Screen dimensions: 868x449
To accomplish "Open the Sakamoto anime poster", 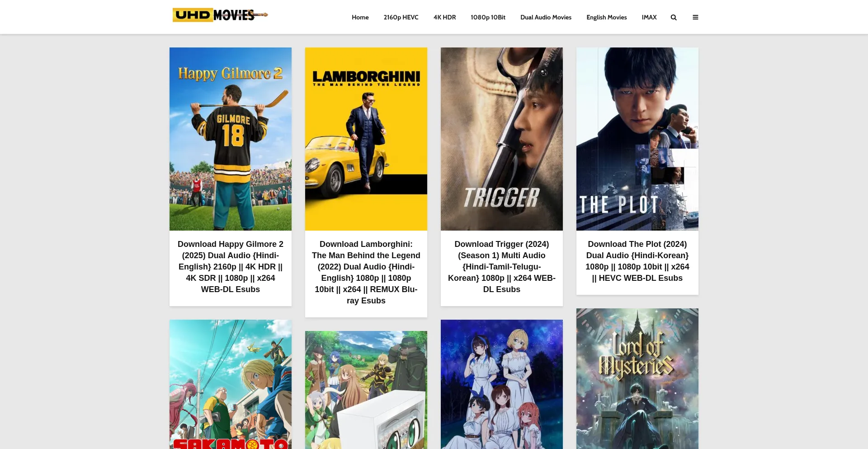I will click(x=231, y=384).
